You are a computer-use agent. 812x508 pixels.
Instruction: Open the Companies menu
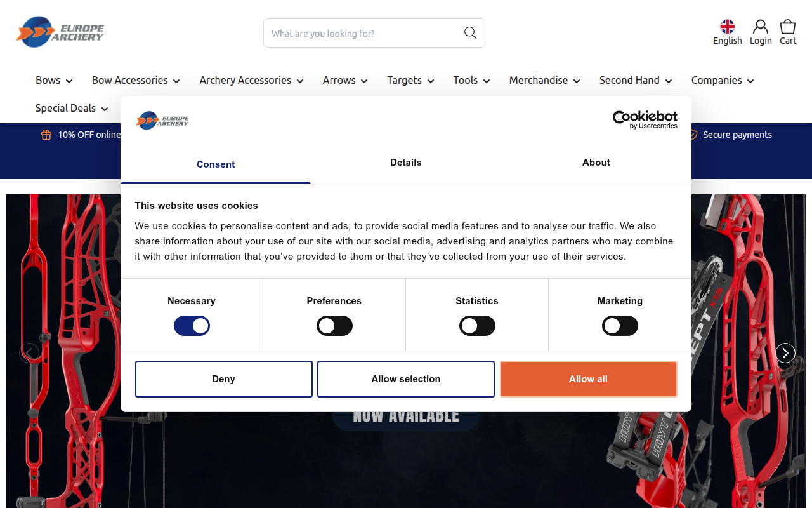click(723, 81)
